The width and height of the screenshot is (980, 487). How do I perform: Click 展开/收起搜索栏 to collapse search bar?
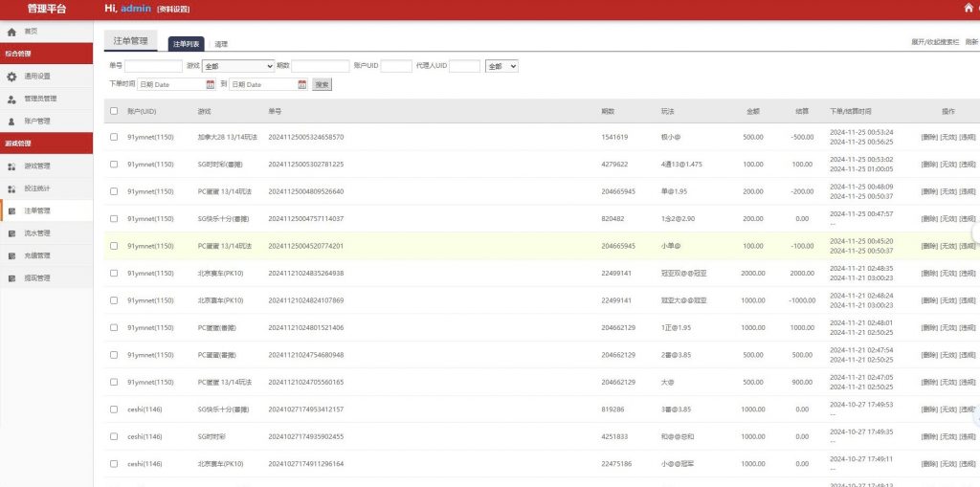[934, 43]
